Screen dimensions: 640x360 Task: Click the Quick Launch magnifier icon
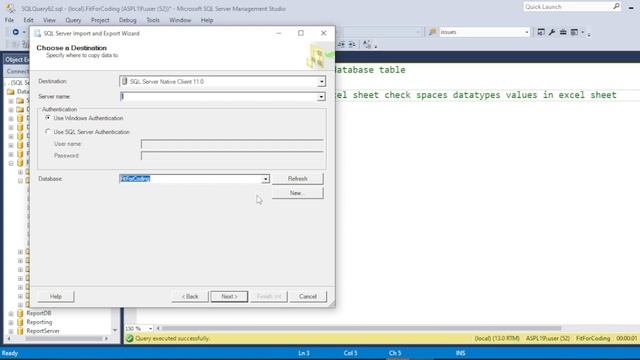[616, 6]
